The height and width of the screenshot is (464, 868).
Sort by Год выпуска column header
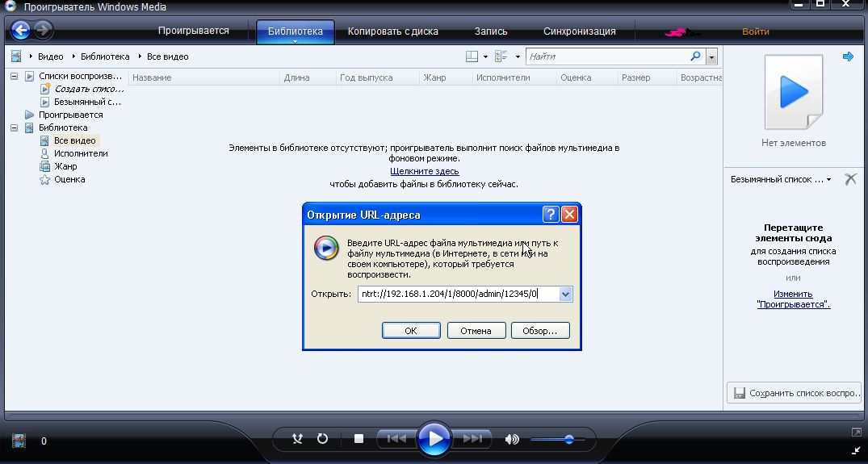(x=378, y=77)
